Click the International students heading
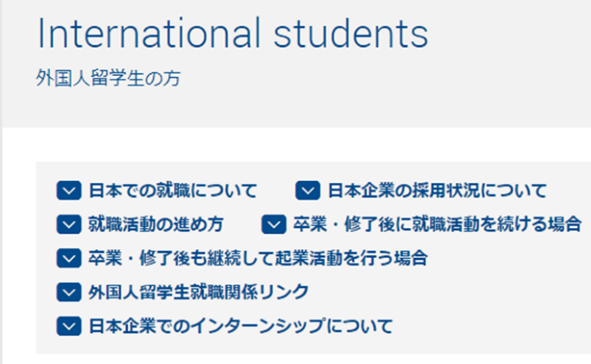Image resolution: width=591 pixels, height=364 pixels. 232,34
